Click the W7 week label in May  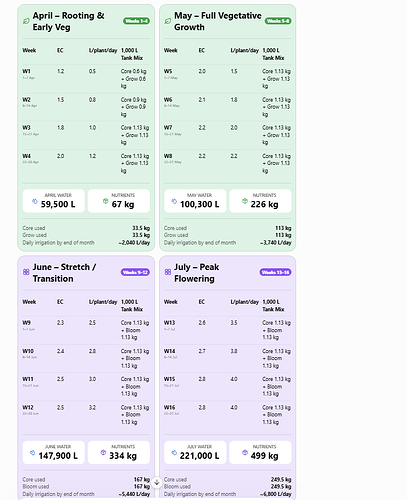[168, 128]
